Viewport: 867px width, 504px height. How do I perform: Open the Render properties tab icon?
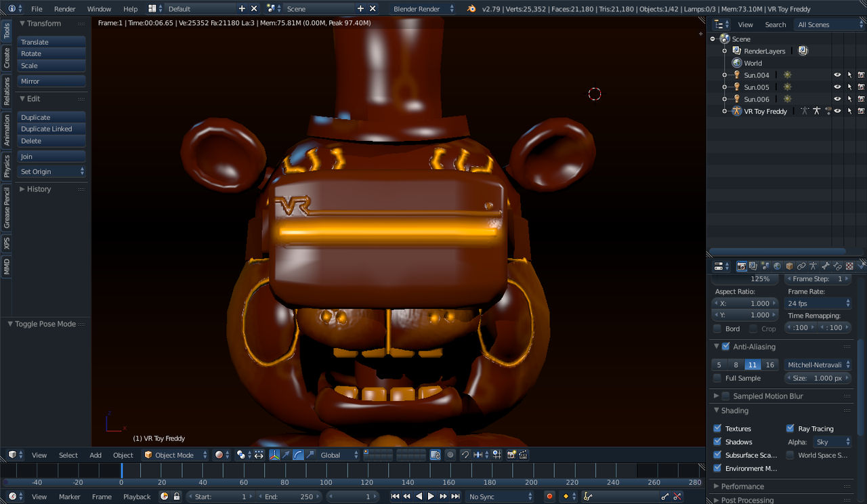point(742,266)
